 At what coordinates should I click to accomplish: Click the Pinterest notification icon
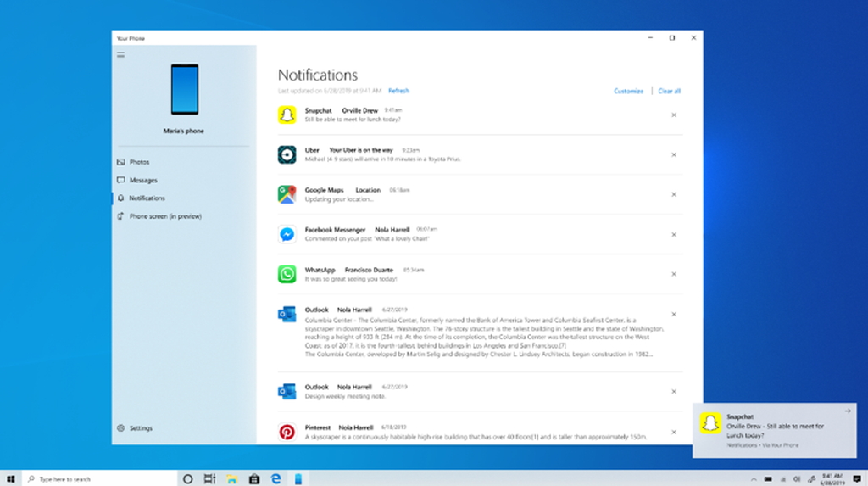click(287, 432)
